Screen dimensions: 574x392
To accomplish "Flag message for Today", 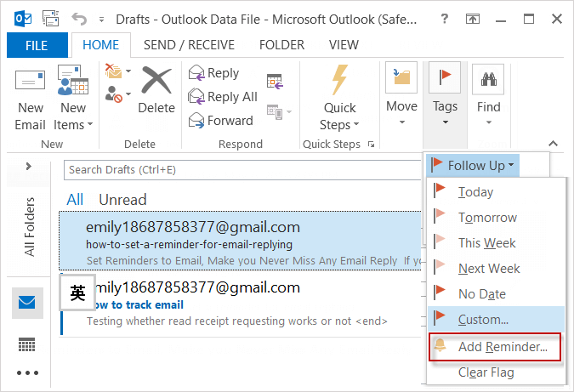I will point(495,192).
